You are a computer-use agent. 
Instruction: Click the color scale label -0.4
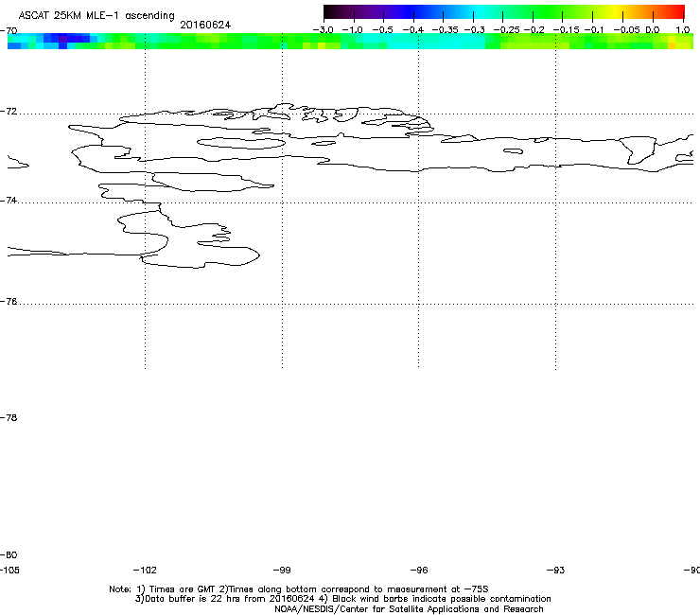(x=413, y=30)
